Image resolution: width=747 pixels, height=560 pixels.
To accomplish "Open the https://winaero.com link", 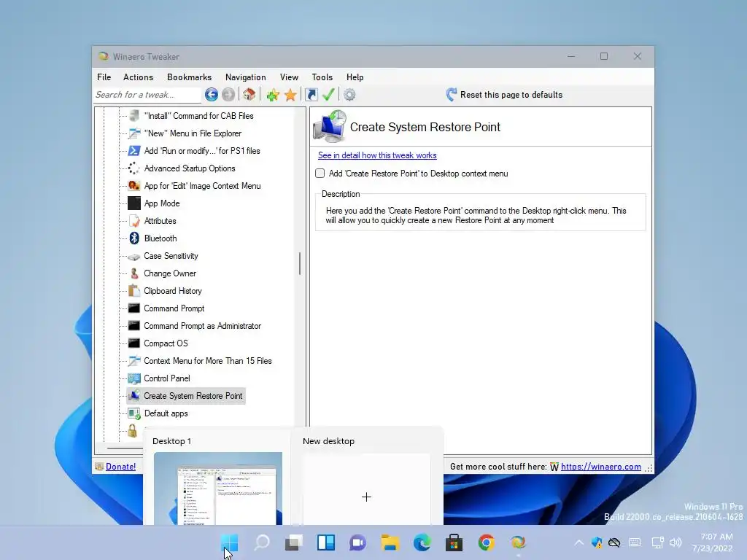I will click(601, 467).
